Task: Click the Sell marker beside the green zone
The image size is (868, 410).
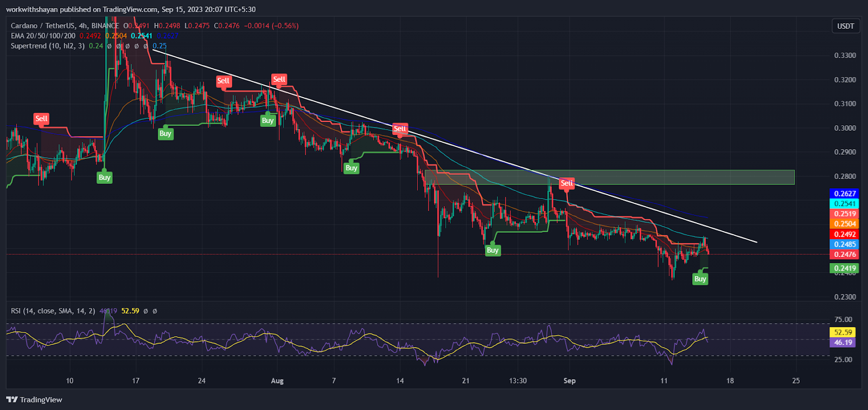Action: tap(566, 183)
